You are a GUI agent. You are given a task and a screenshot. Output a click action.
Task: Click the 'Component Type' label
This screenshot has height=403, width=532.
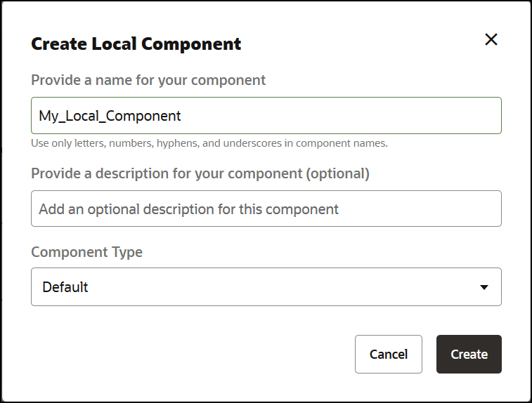pyautogui.click(x=86, y=252)
